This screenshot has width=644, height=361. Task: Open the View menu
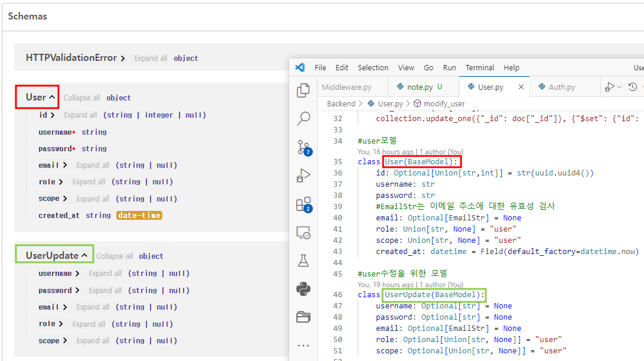tap(406, 67)
